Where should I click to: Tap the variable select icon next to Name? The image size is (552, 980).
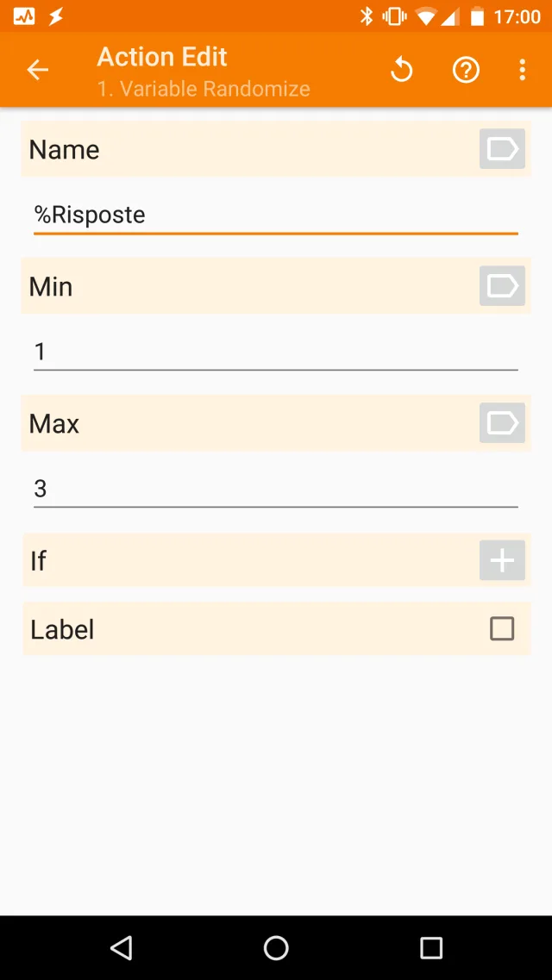[x=501, y=148]
